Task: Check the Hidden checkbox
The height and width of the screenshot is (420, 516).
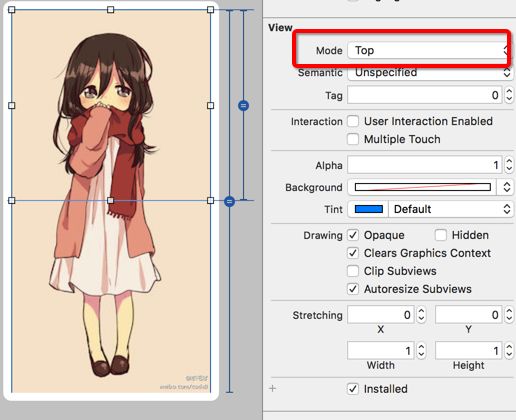Action: 441,235
